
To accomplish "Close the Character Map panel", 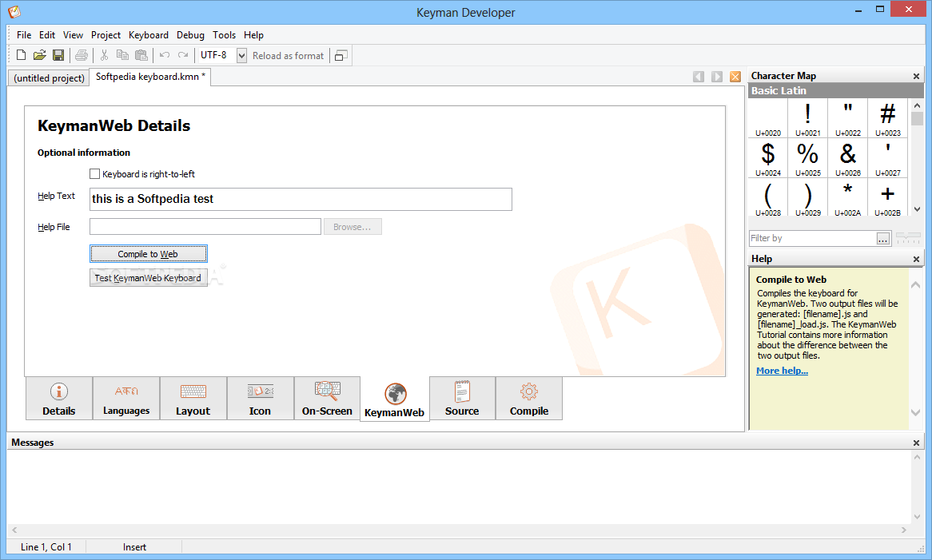I will pyautogui.click(x=916, y=76).
